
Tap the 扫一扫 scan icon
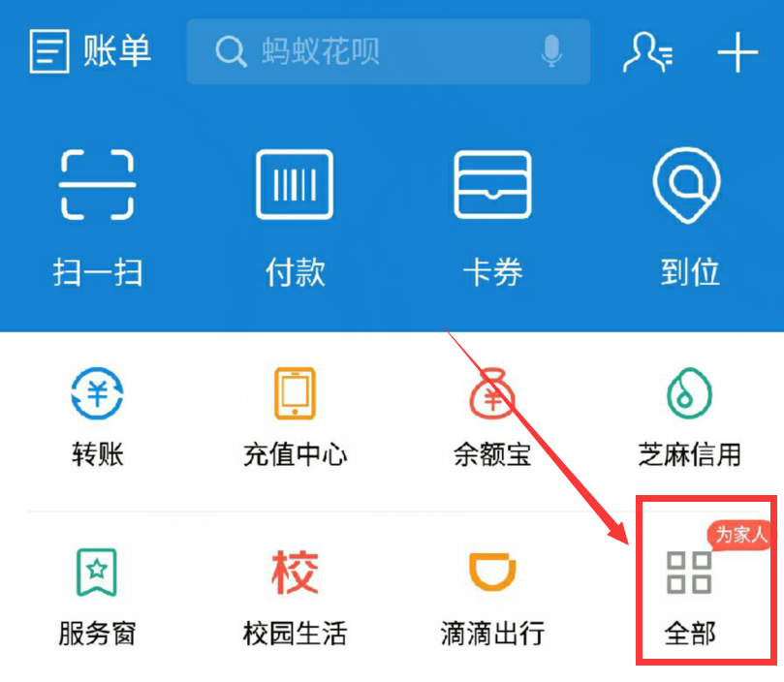click(97, 184)
